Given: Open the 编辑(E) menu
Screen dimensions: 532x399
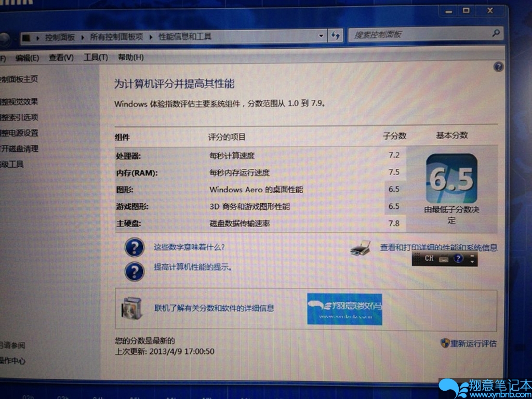Looking at the screenshot, I should click(x=27, y=58).
